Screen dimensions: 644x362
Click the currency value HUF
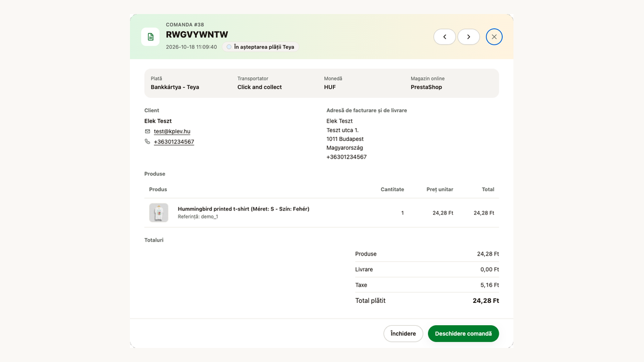click(x=330, y=87)
